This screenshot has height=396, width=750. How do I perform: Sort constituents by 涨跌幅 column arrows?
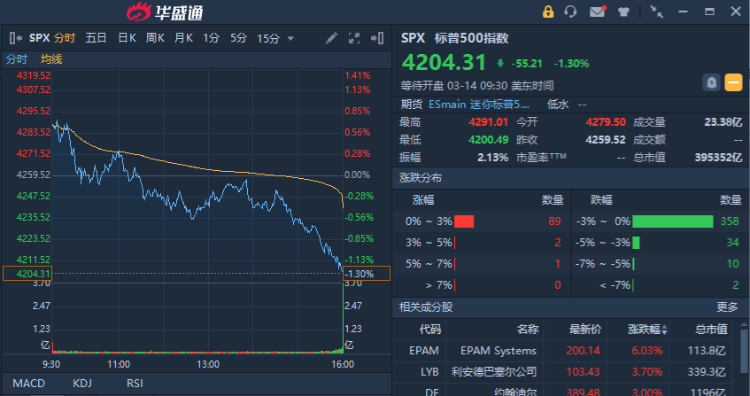(664, 330)
